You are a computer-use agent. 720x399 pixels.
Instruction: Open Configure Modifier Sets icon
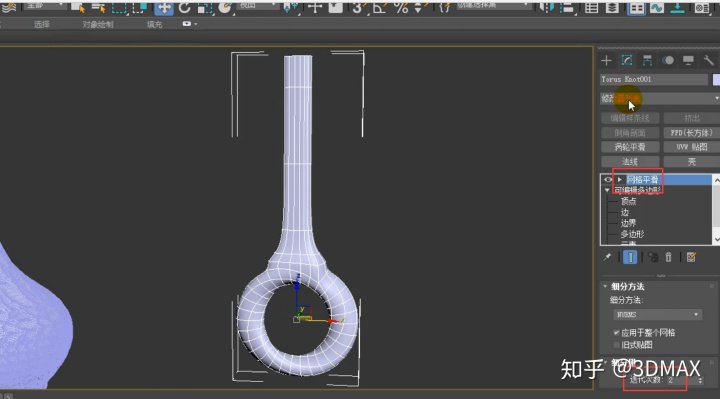pos(691,257)
